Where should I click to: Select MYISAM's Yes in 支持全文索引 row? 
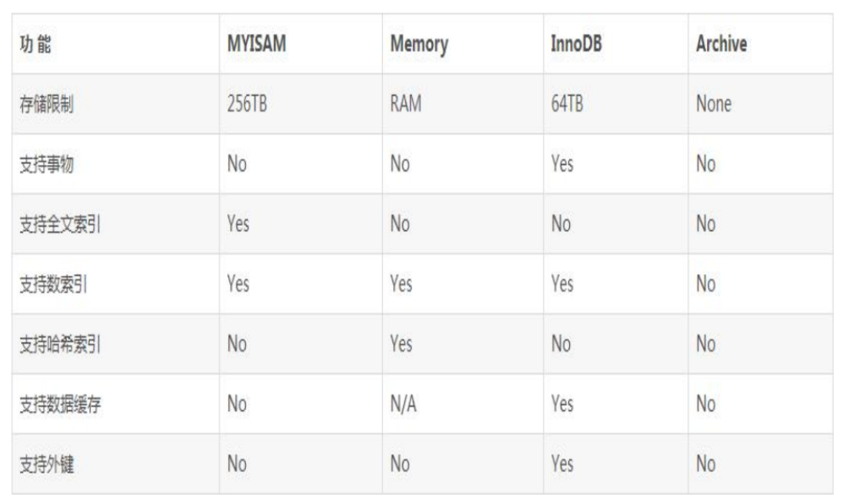(238, 224)
